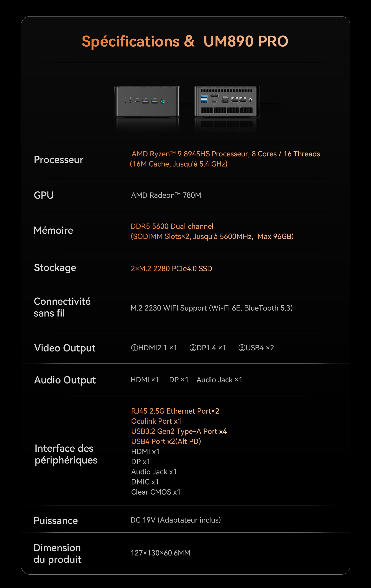The height and width of the screenshot is (588, 371).
Task: Click the rear OCulink port
Action: coord(225,98)
